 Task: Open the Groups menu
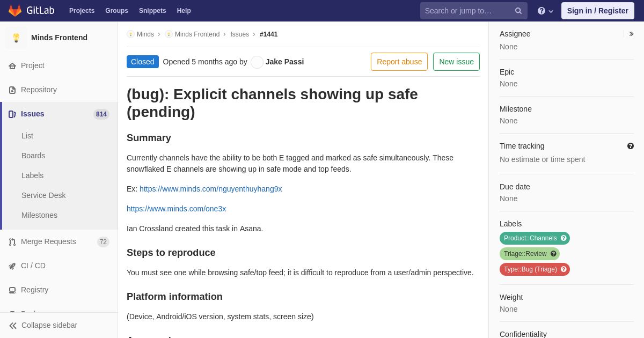pos(116,11)
